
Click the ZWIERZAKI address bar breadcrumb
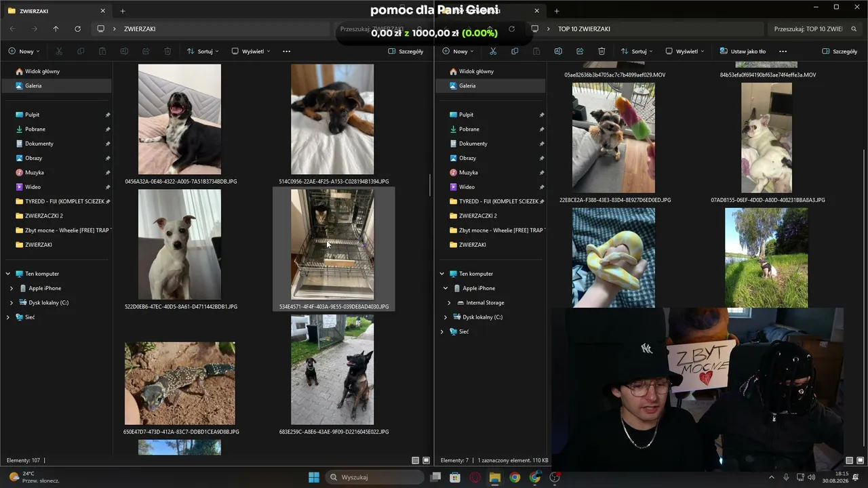click(x=140, y=29)
